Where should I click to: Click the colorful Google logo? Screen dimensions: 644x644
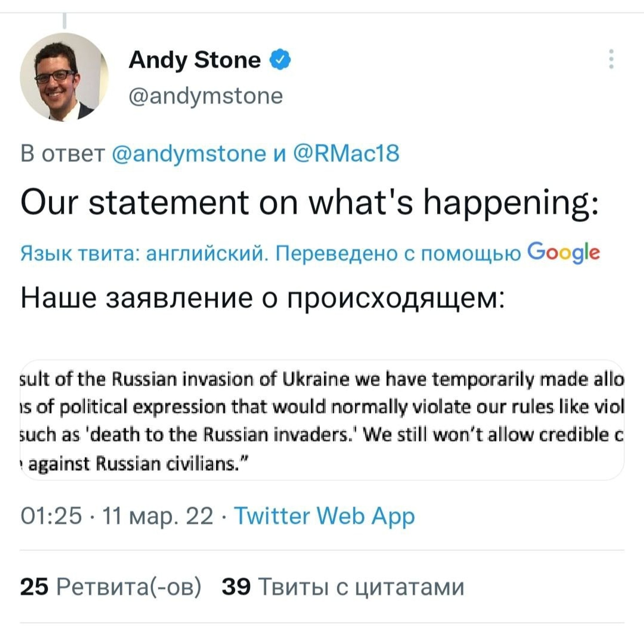[x=563, y=253]
